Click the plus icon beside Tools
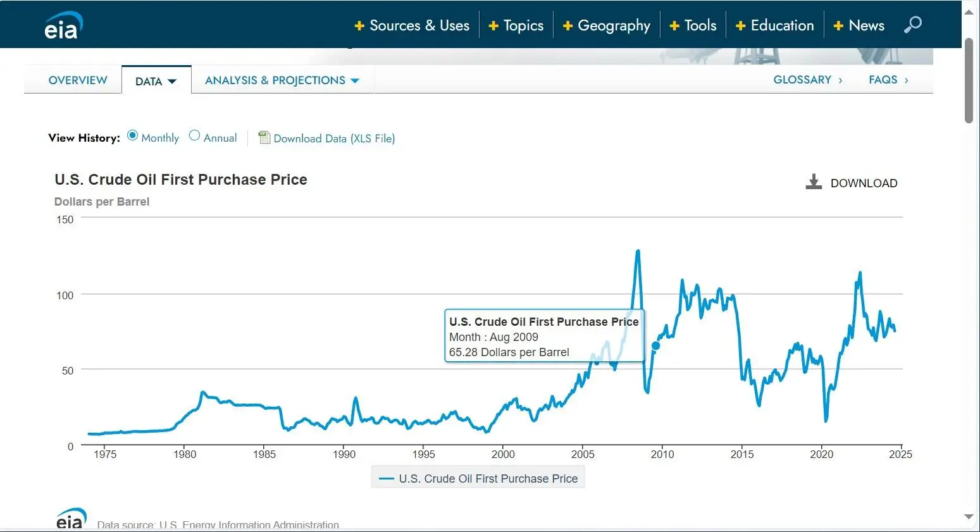 pos(674,26)
